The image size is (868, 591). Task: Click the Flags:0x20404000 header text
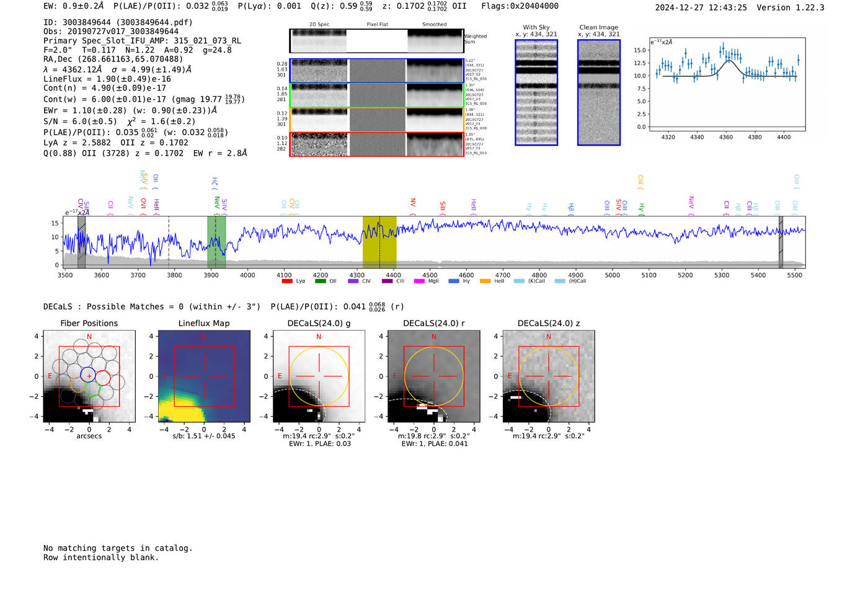[x=520, y=6]
